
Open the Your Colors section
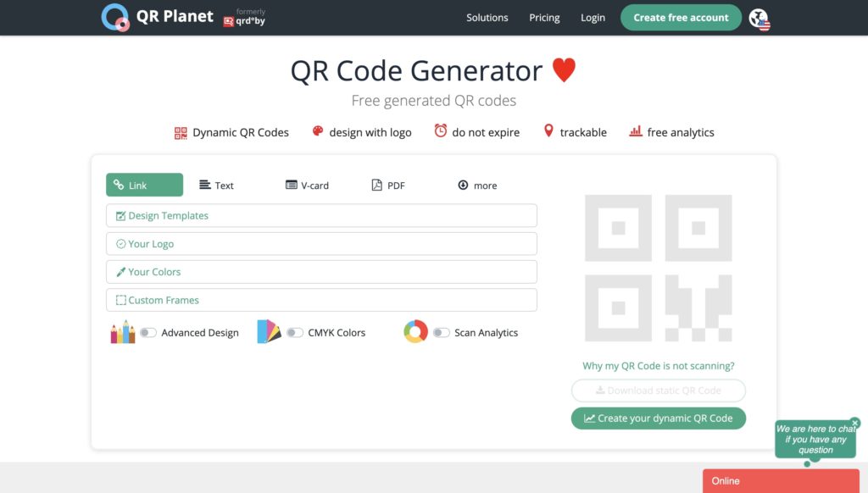(x=321, y=272)
